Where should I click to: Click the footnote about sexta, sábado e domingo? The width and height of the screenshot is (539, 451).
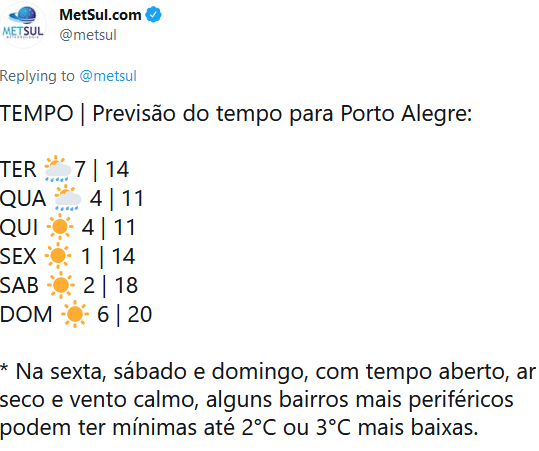[268, 400]
